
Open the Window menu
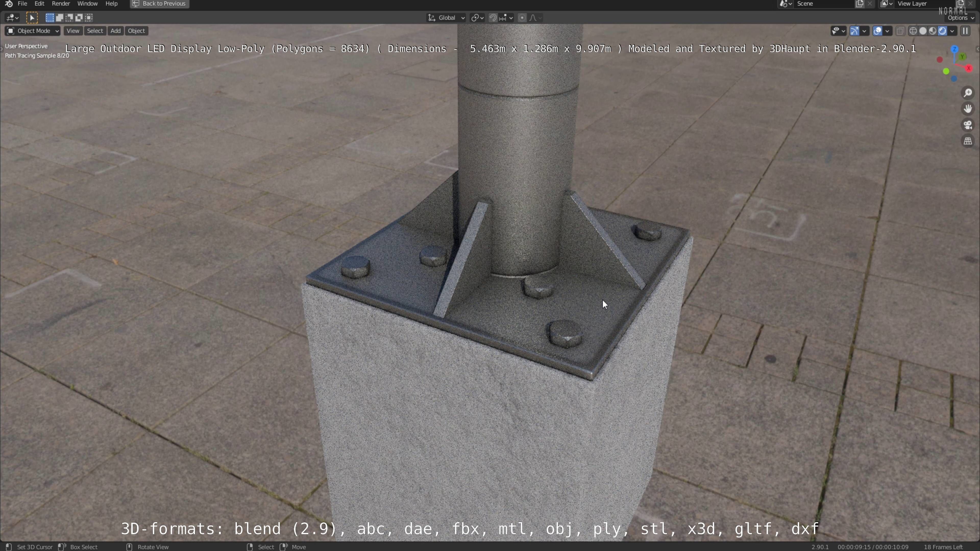coord(88,4)
